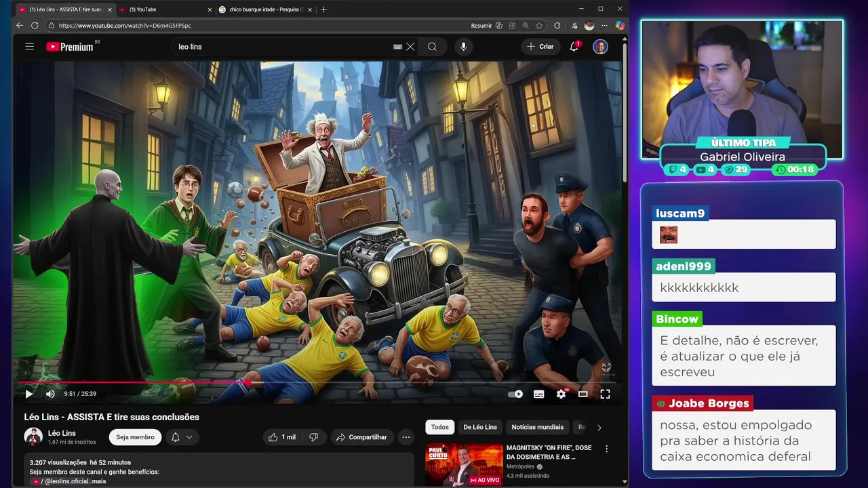
Task: Click the browser address bar URL
Action: pos(125,26)
